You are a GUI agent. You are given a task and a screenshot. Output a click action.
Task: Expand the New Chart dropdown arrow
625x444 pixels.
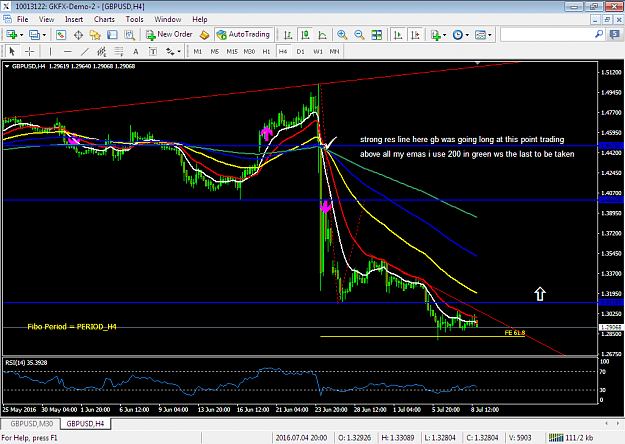pyautogui.click(x=22, y=35)
